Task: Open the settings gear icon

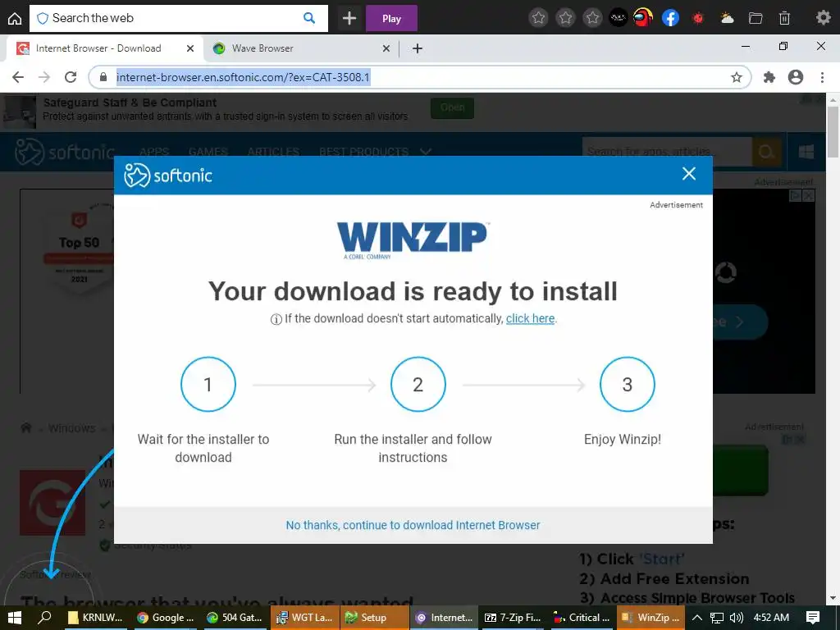Action: (824, 18)
